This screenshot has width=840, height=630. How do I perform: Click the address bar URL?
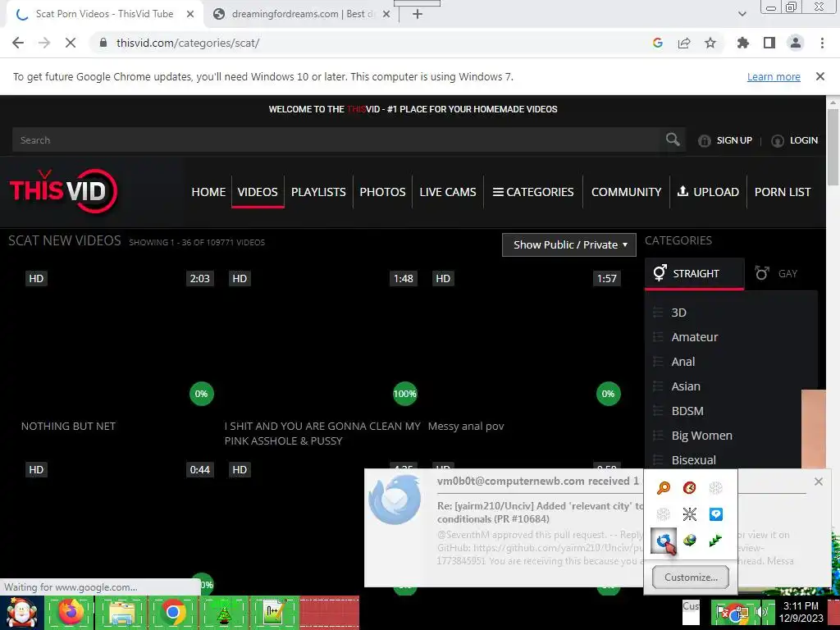[x=188, y=43]
